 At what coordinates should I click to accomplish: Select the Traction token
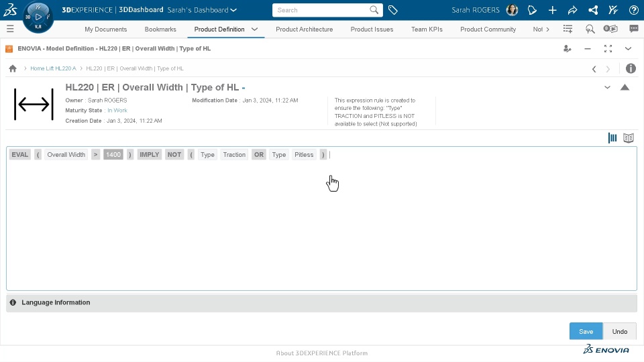coord(234,155)
